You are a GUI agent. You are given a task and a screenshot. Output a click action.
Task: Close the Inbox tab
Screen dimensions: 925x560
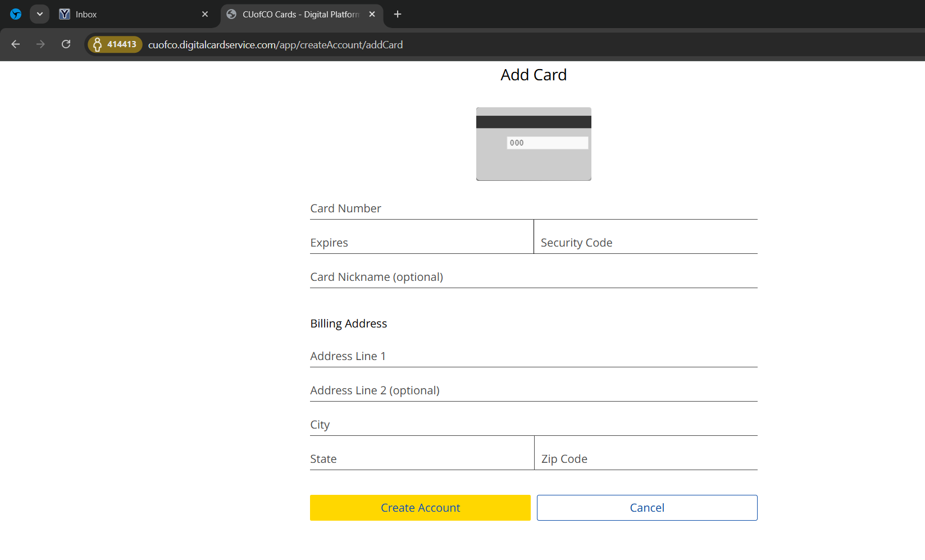205,14
